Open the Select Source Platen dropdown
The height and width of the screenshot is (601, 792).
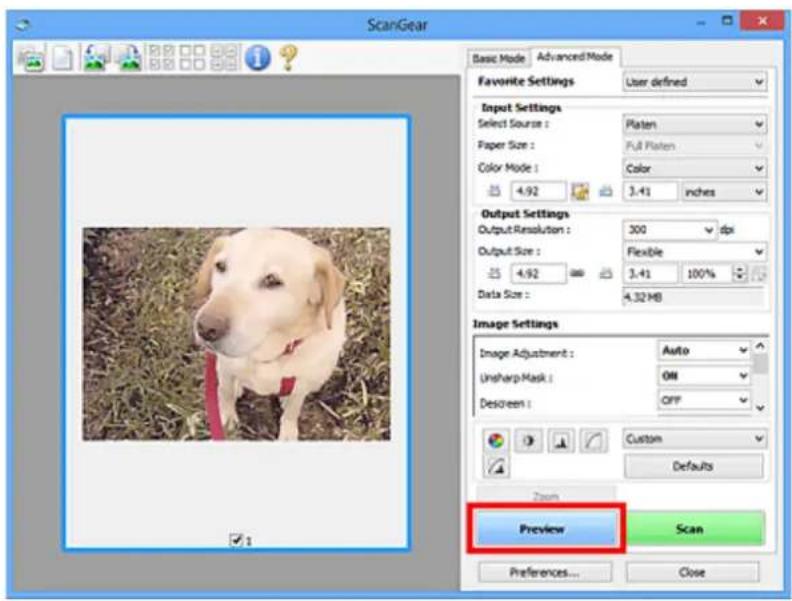[695, 124]
